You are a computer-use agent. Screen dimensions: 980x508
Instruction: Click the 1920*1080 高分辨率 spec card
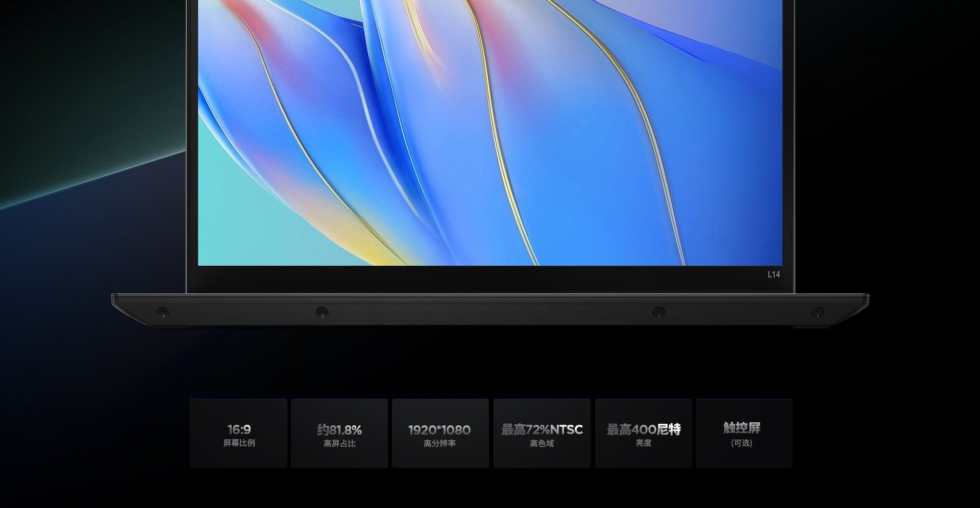[x=440, y=434]
